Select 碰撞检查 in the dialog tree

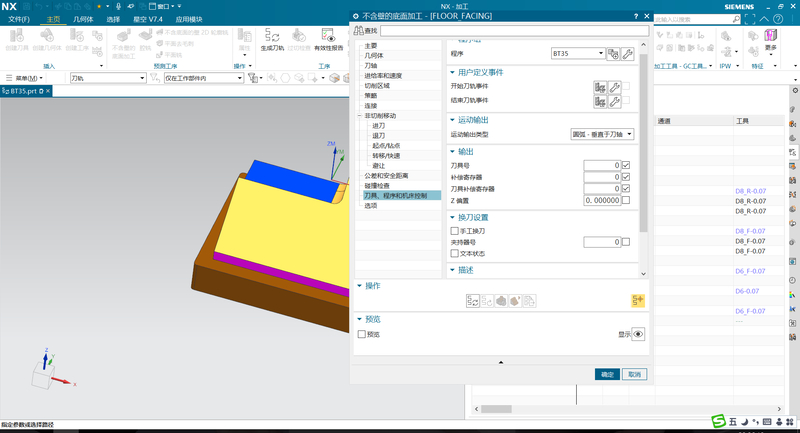[x=377, y=186]
